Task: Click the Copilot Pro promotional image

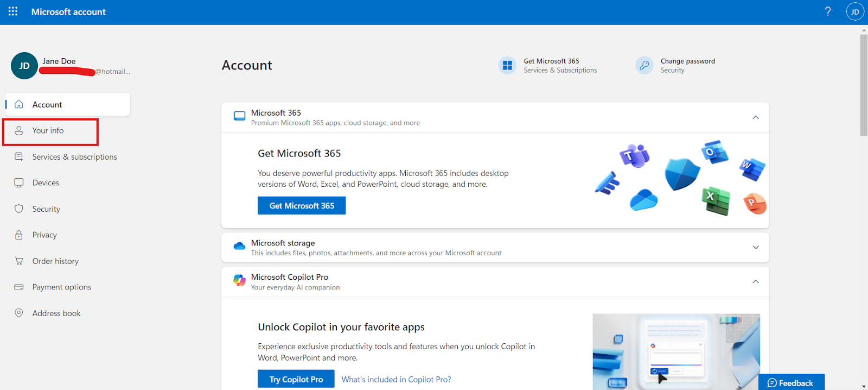Action: (x=676, y=351)
